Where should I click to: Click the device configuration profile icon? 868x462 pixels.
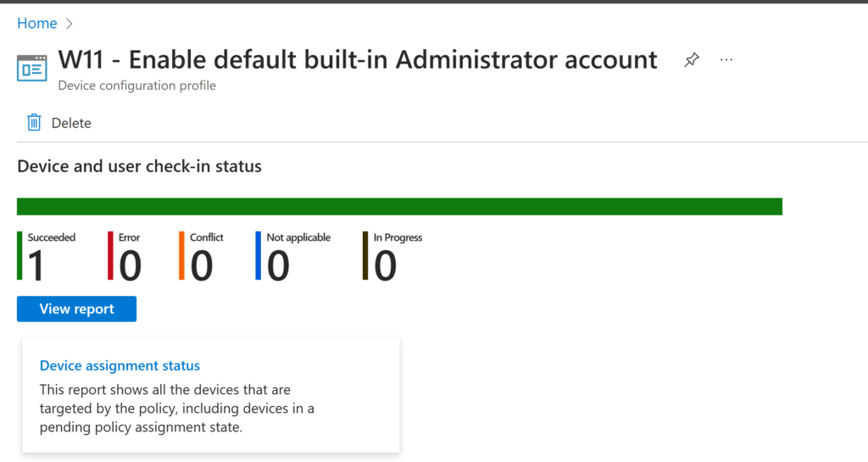click(32, 68)
